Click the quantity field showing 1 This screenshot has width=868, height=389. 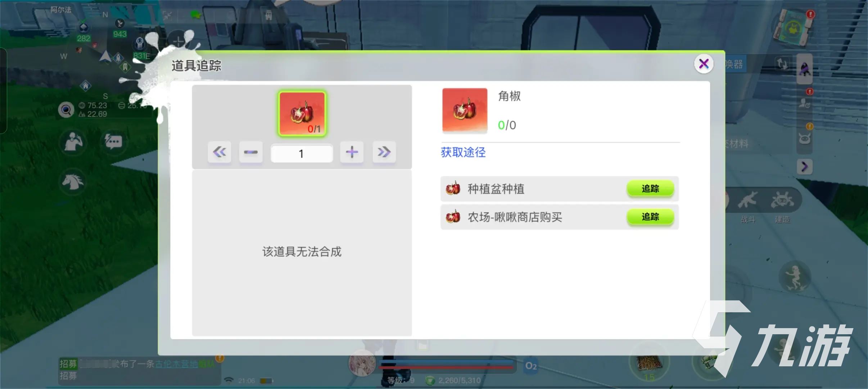click(x=302, y=153)
